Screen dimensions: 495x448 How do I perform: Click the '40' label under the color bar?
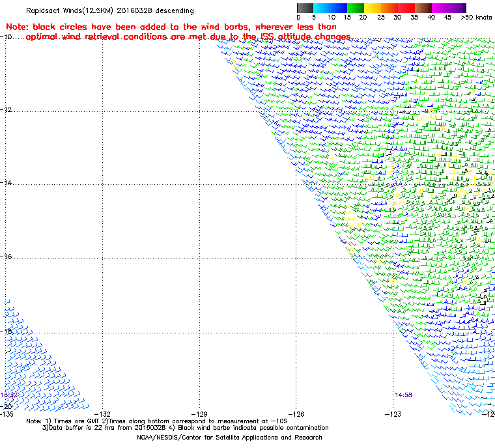431,18
